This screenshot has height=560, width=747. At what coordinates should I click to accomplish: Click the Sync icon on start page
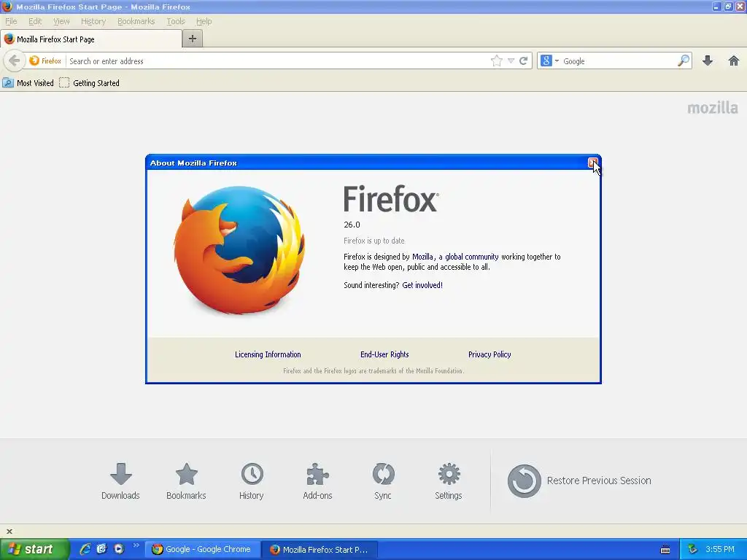(383, 473)
